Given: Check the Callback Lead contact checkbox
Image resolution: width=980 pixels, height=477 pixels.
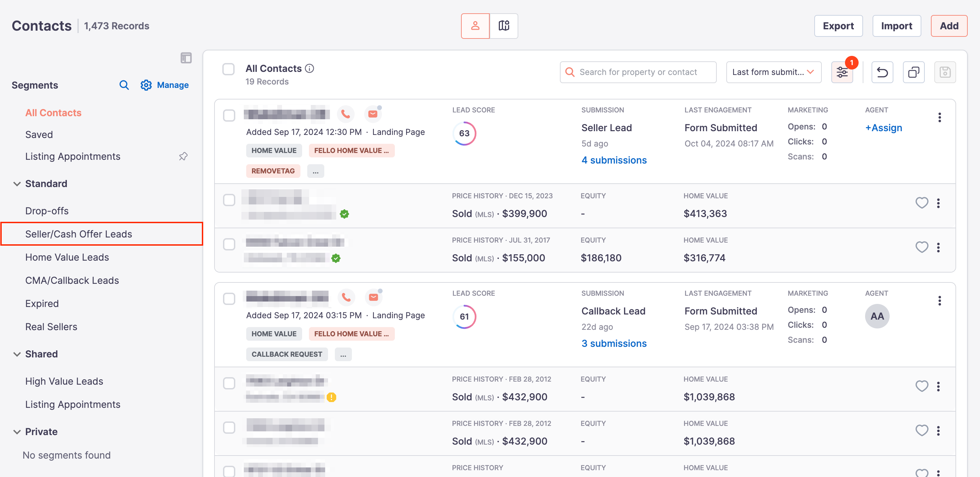Looking at the screenshot, I should (229, 299).
